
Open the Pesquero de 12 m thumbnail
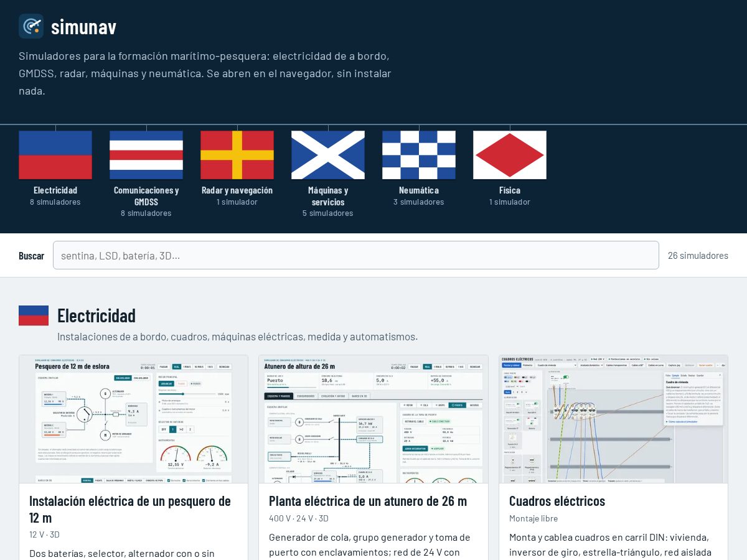tap(133, 419)
